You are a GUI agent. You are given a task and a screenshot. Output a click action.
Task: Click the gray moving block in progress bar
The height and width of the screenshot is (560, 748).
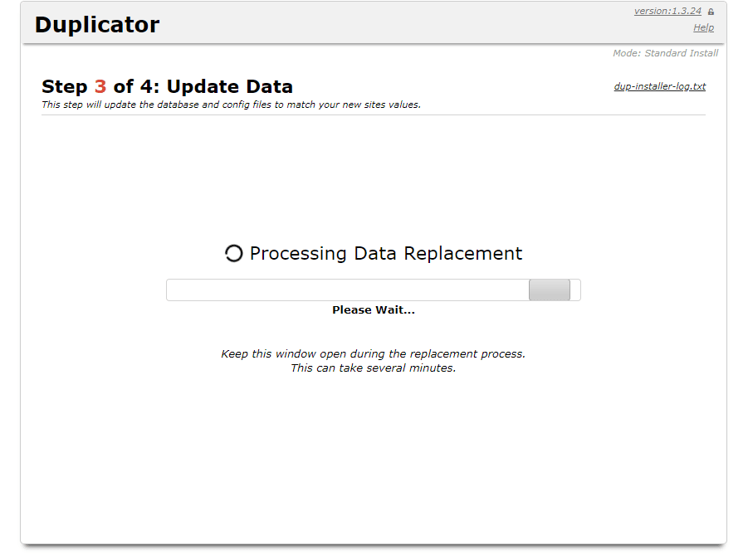[x=550, y=290]
